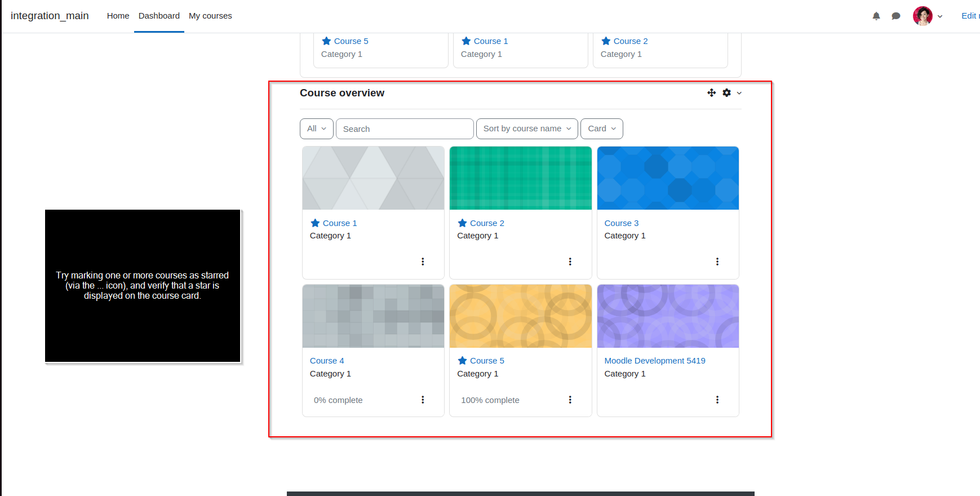The height and width of the screenshot is (496, 980).
Task: Expand the user menu chevron beside avatar
Action: point(940,16)
